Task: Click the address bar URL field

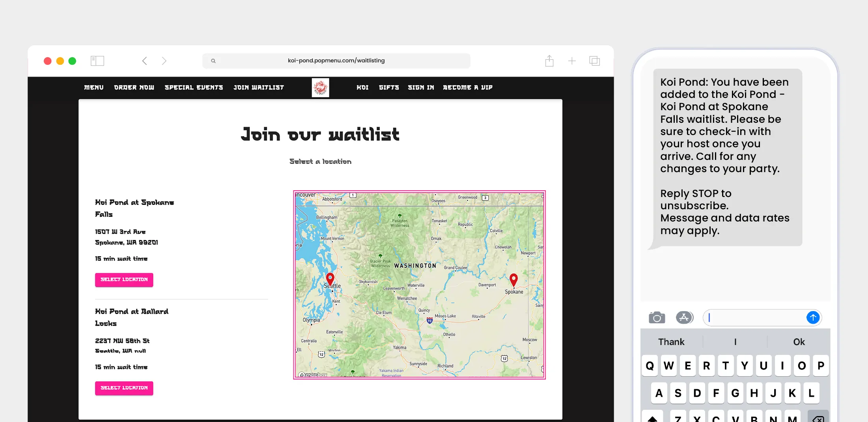Action: (x=336, y=61)
